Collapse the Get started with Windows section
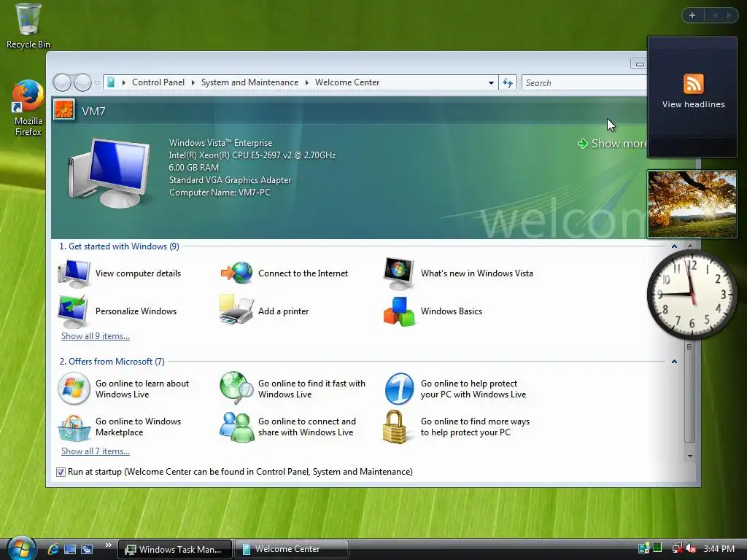Image resolution: width=747 pixels, height=560 pixels. click(x=674, y=246)
